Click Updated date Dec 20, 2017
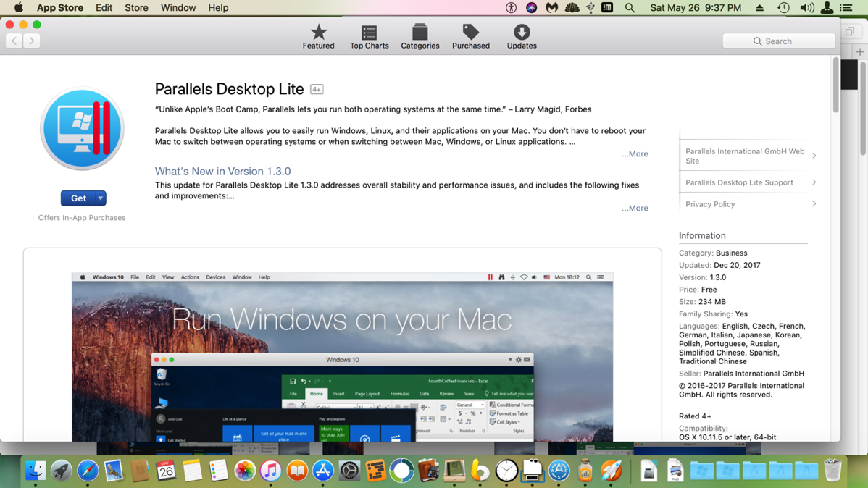Image resolution: width=868 pixels, height=488 pixels. [737, 265]
